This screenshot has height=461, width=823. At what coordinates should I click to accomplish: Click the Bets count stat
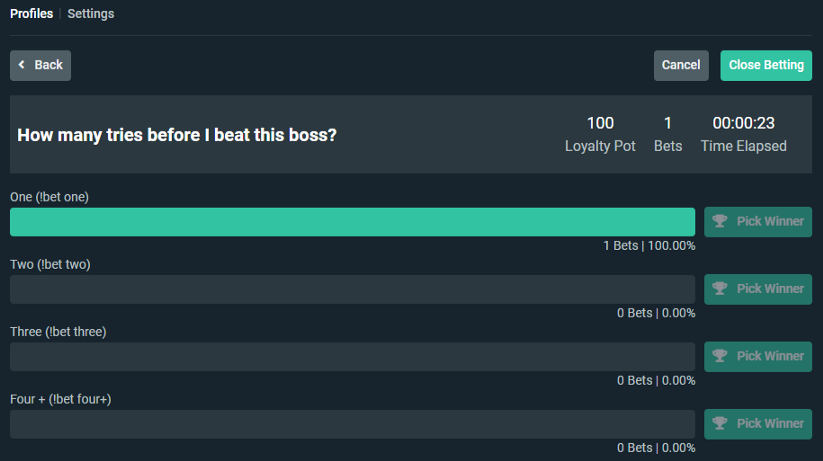click(x=668, y=123)
